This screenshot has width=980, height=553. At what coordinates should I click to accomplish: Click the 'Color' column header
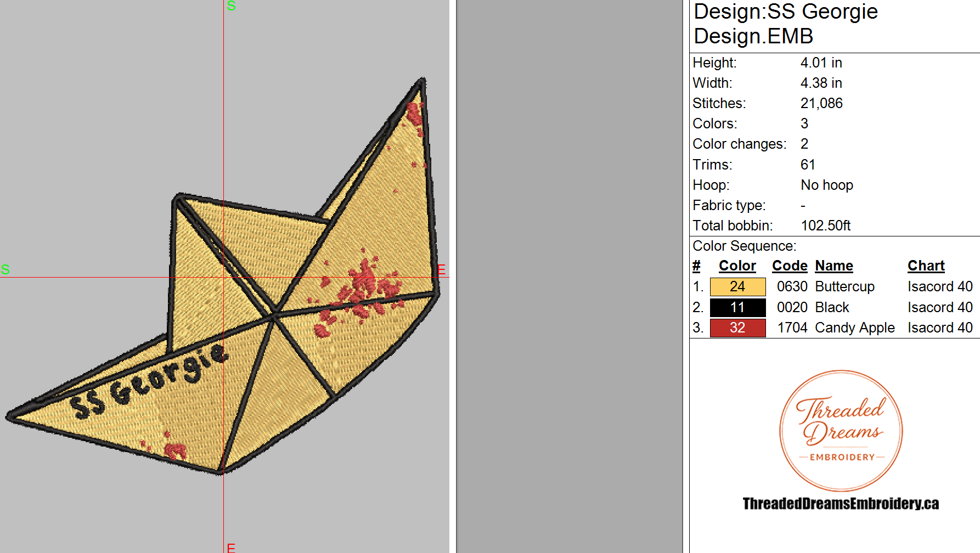click(x=737, y=266)
